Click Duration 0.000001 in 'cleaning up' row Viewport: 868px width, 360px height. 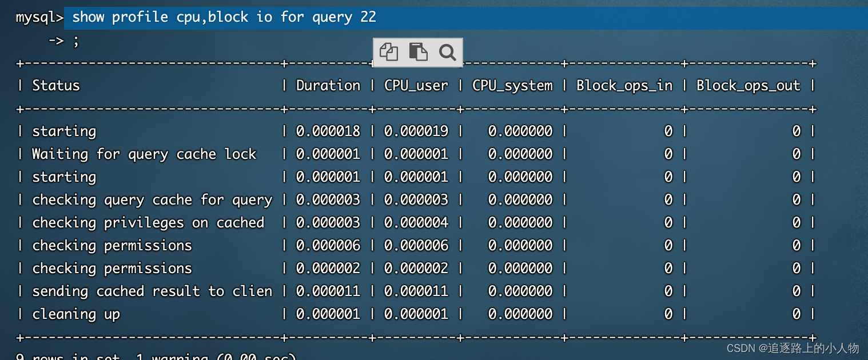coord(328,314)
